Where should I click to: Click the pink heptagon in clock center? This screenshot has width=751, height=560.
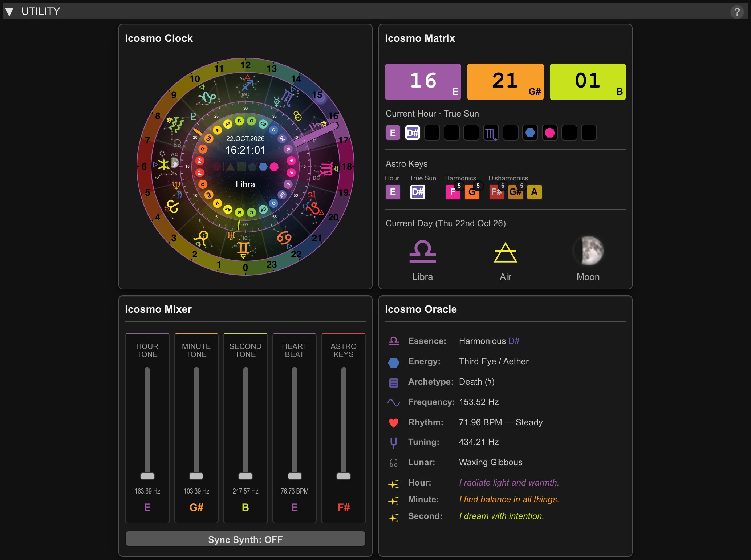[274, 167]
